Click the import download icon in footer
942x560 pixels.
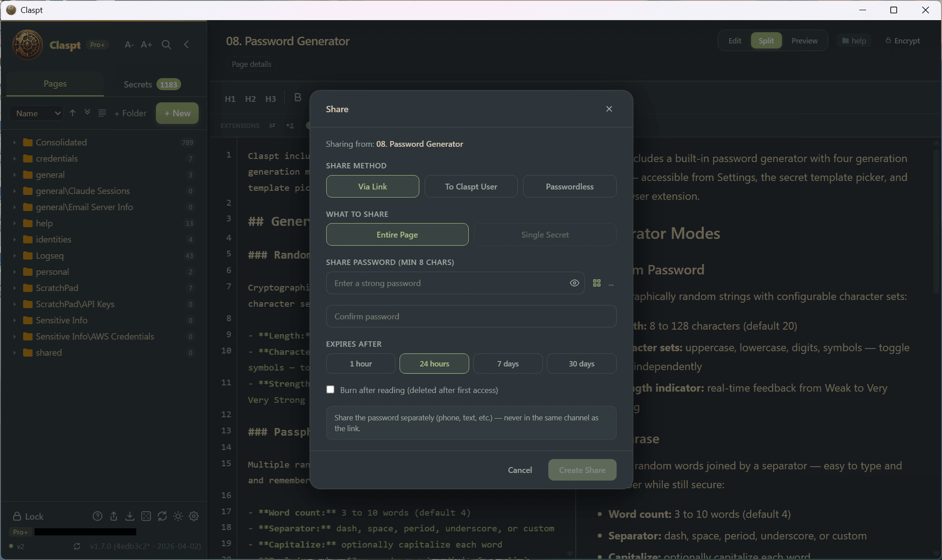[x=130, y=516]
